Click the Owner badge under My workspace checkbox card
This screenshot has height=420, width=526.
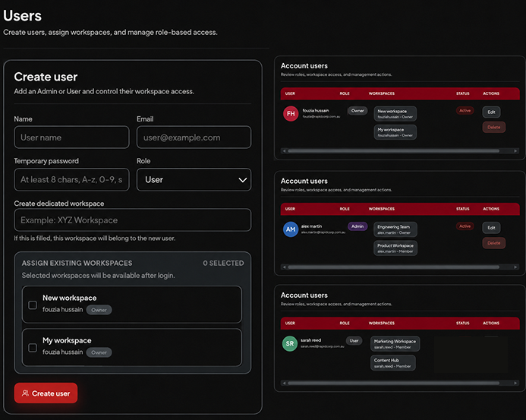coord(99,352)
